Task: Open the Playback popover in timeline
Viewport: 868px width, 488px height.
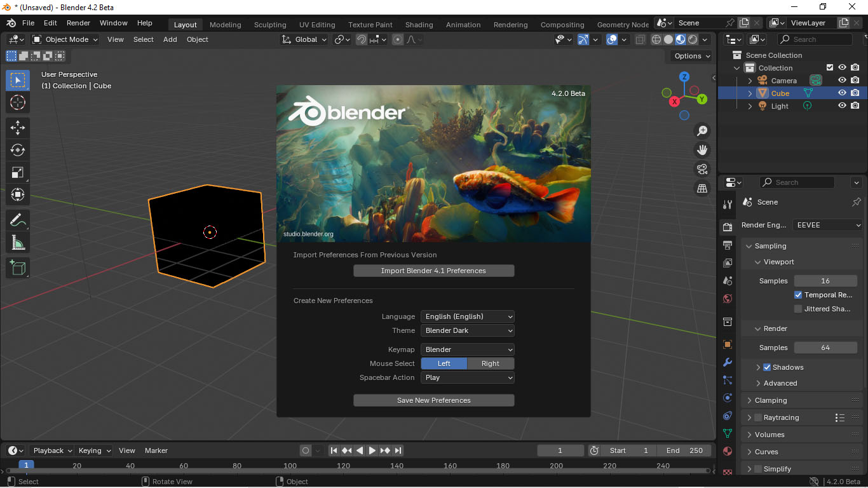Action: [53, 451]
